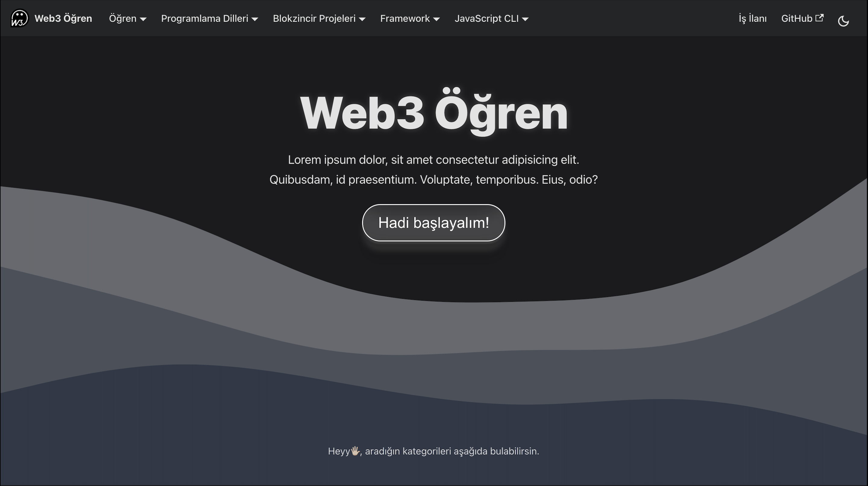Screen dimensions: 868x486
Task: Click the dropdown arrow next to Öğren
Action: [x=143, y=20]
